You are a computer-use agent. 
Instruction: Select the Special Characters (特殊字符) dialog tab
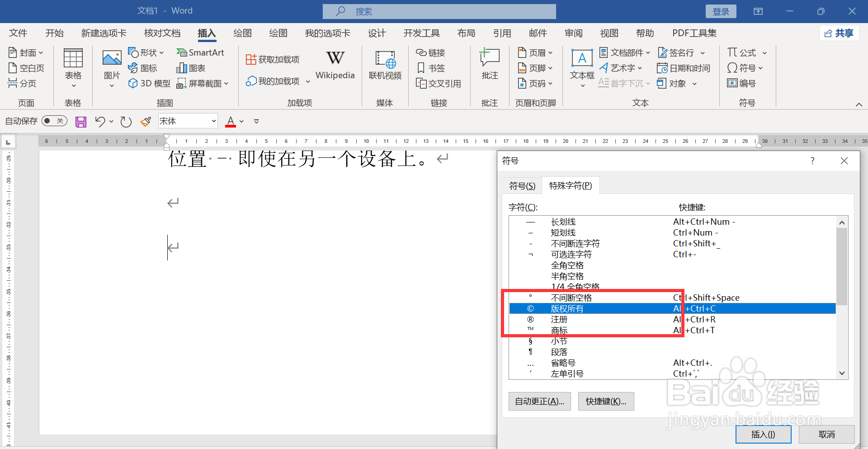point(571,185)
